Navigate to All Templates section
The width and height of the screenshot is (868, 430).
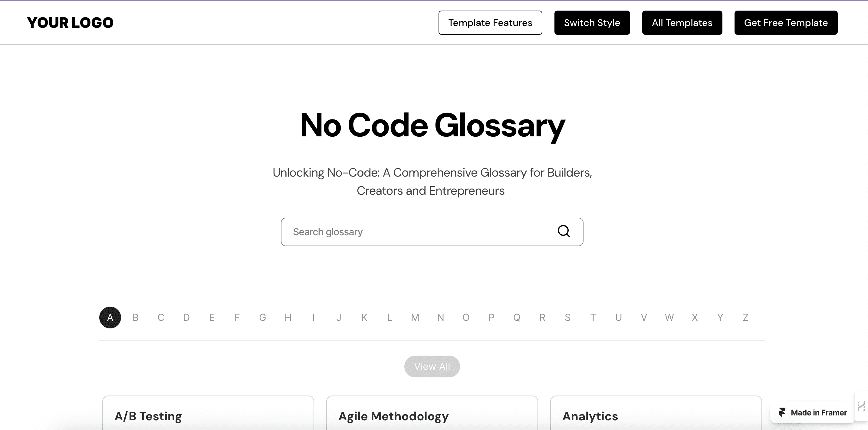click(682, 23)
